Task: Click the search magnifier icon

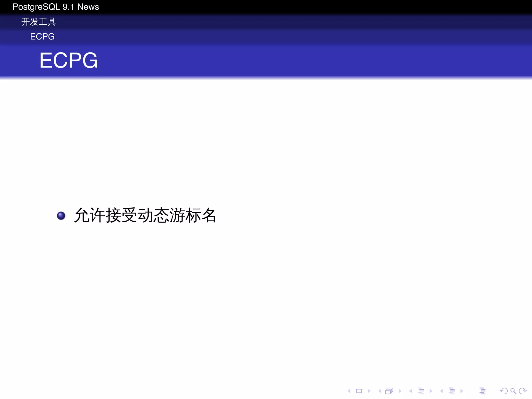Action: pyautogui.click(x=513, y=391)
